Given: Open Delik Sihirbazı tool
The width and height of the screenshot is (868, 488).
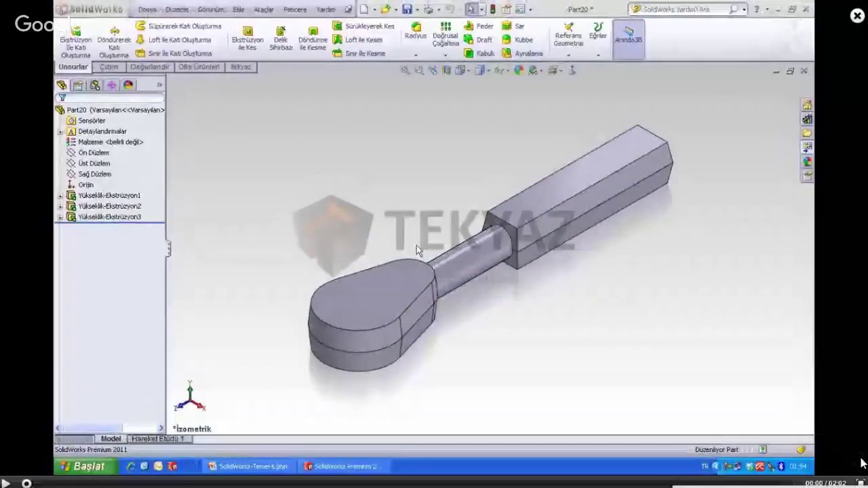Looking at the screenshot, I should [x=281, y=39].
